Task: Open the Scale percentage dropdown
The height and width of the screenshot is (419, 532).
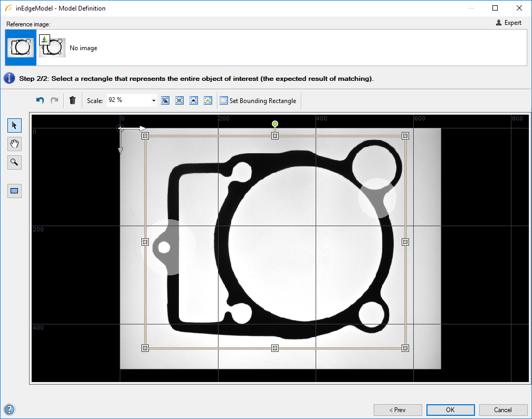Action: click(154, 100)
